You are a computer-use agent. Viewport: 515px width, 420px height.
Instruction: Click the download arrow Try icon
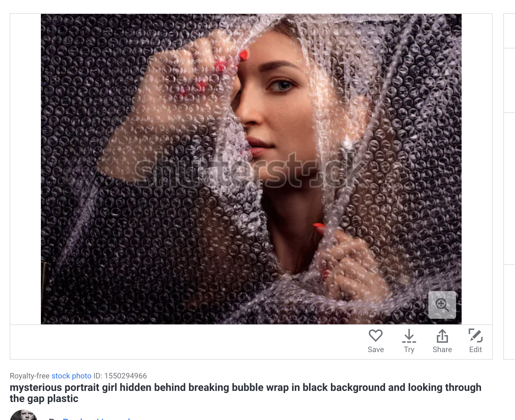tap(409, 336)
